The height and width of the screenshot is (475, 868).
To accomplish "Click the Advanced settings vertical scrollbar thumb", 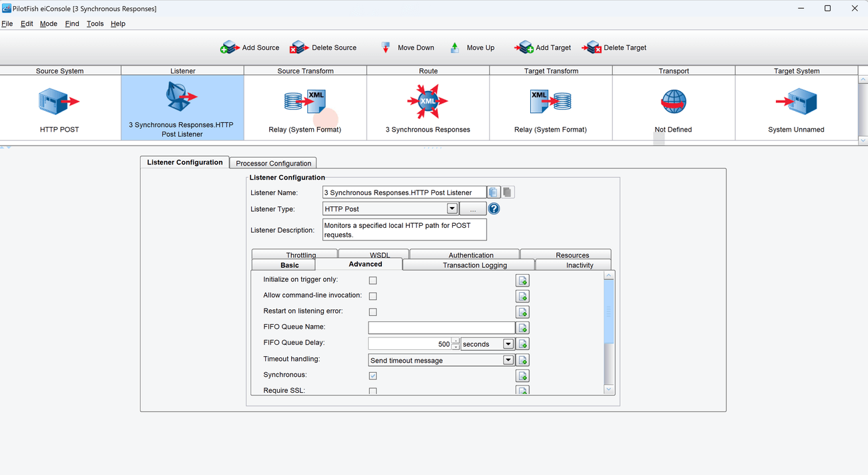I will pyautogui.click(x=608, y=312).
